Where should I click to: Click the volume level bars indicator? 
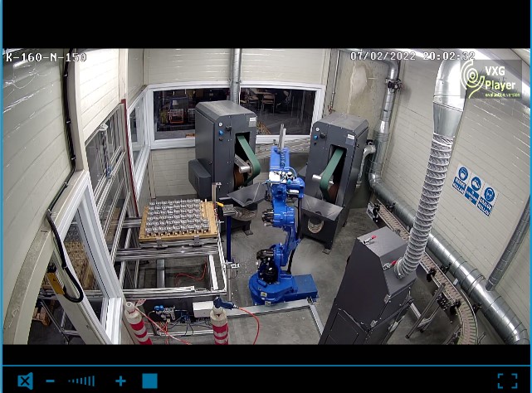click(81, 381)
